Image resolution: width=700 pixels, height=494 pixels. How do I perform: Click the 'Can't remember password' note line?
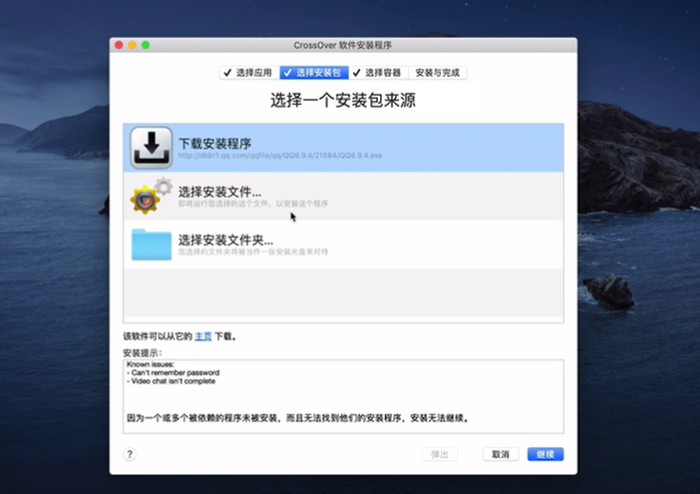[x=173, y=373]
